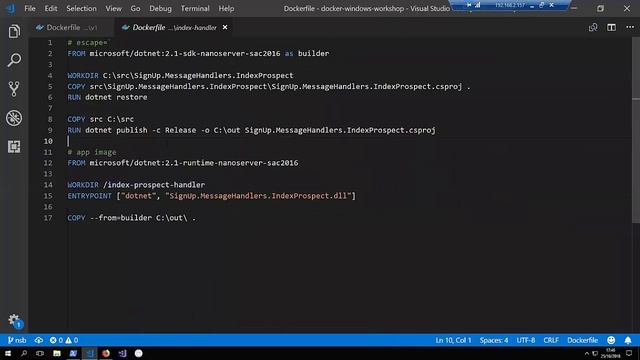
Task: Change indentation via Spaces: 4
Action: coord(494,340)
